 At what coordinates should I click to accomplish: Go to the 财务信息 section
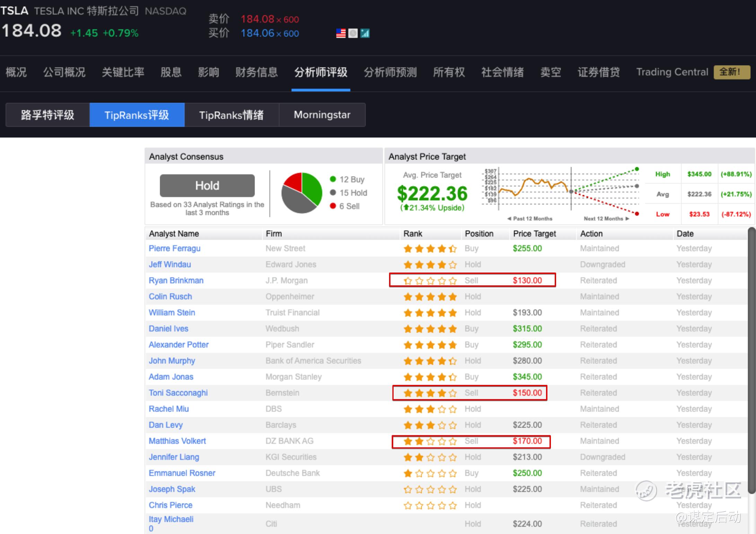[256, 72]
